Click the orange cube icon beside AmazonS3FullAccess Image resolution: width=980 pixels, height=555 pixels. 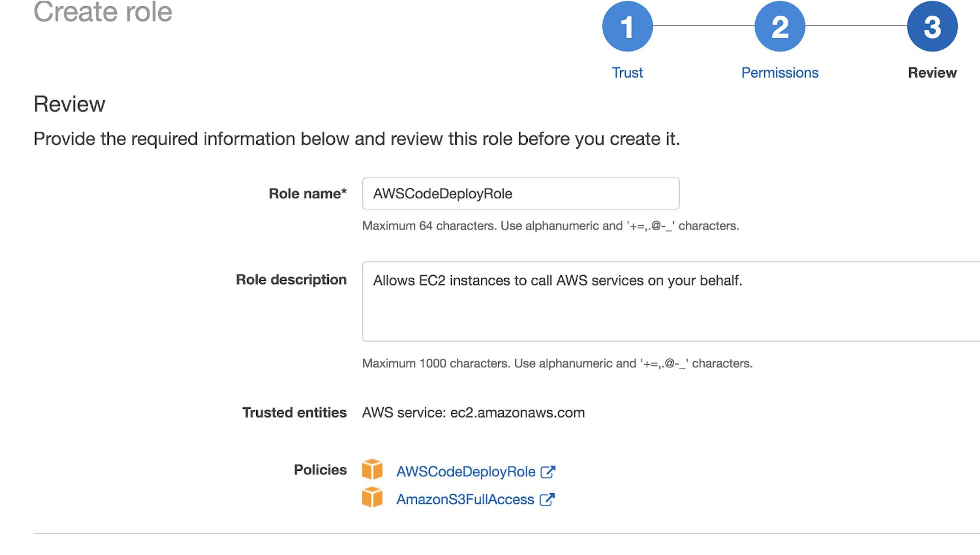[x=372, y=497]
